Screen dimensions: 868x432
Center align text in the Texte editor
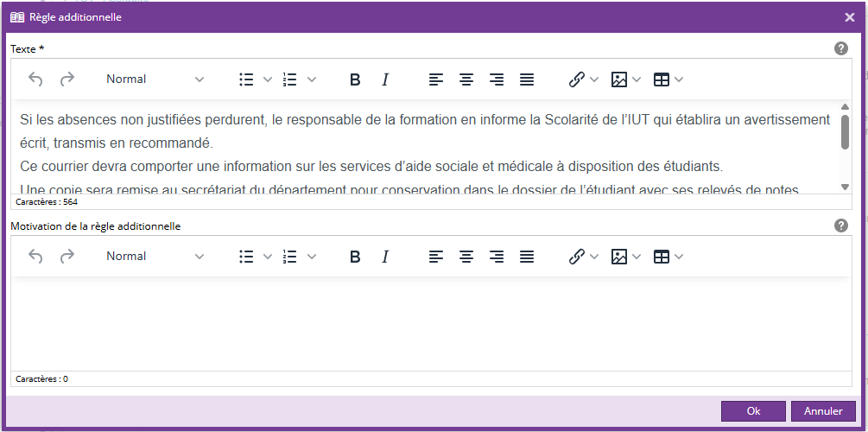click(x=466, y=79)
